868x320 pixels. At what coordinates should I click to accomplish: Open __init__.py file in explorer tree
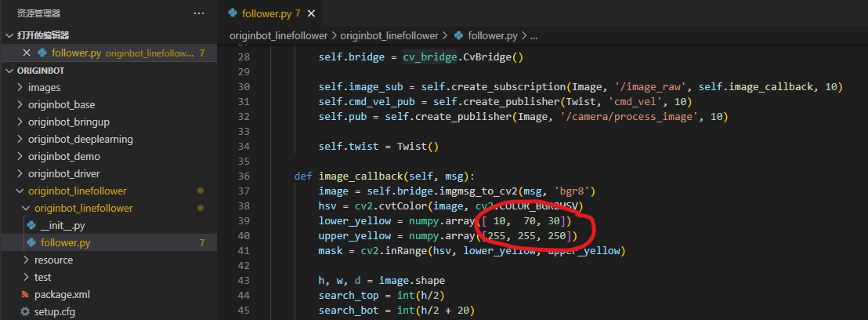pos(63,226)
